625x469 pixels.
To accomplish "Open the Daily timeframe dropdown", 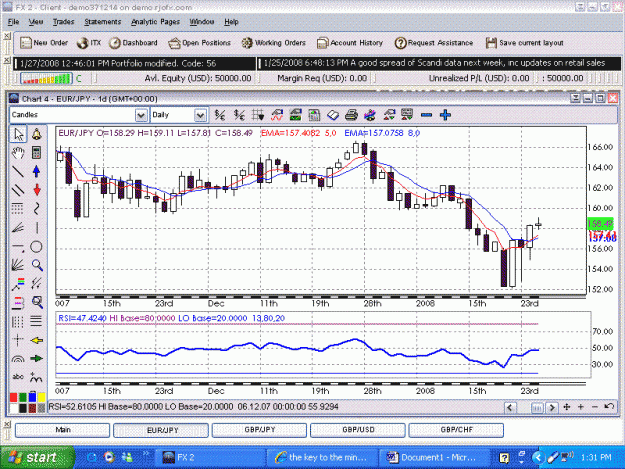I will click(200, 115).
